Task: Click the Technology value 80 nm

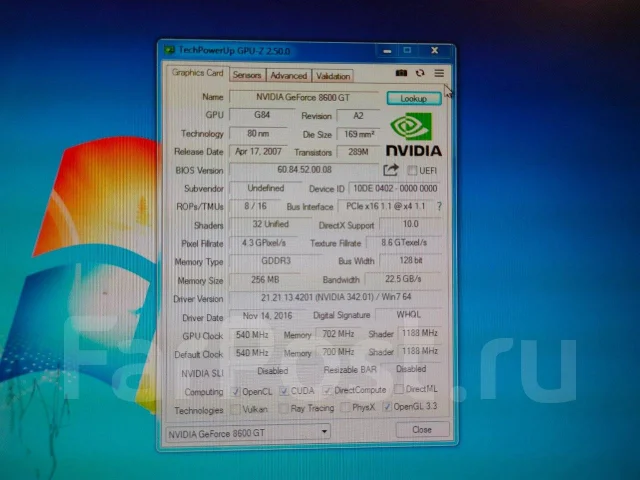Action: tap(259, 133)
